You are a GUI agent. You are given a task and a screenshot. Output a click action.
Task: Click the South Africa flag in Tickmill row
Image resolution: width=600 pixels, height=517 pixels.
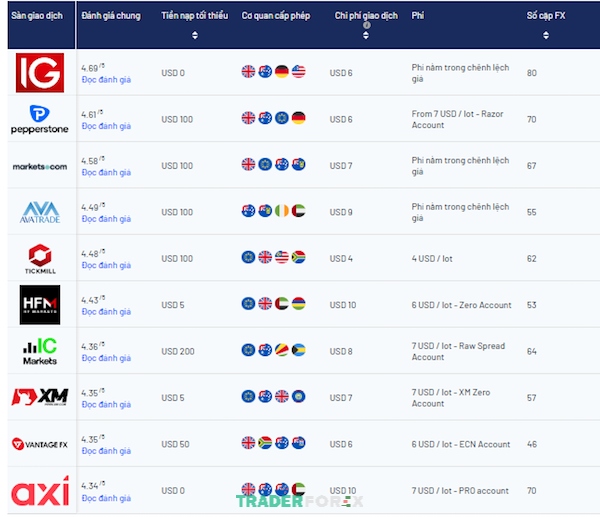click(x=298, y=257)
